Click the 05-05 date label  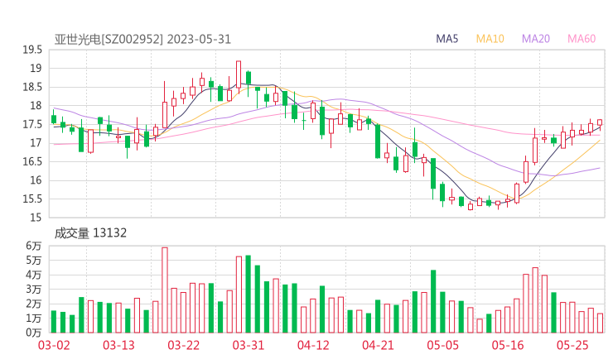click(x=442, y=345)
